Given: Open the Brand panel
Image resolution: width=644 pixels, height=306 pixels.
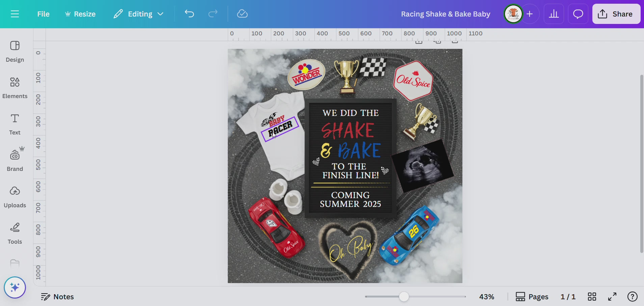Looking at the screenshot, I should (x=15, y=160).
